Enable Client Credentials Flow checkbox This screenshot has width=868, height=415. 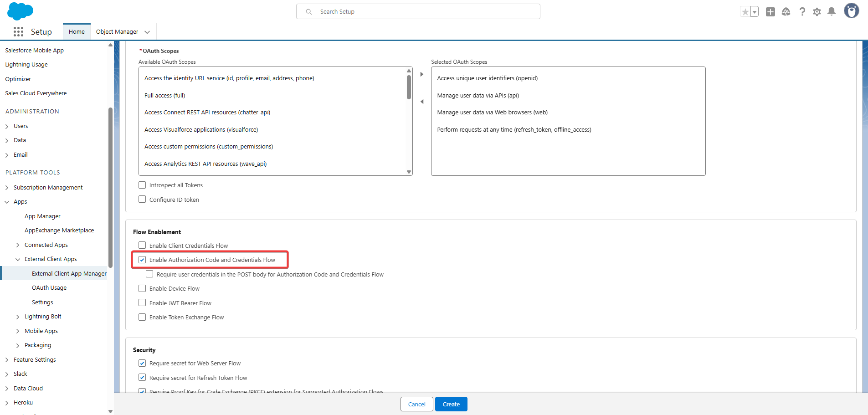142,246
